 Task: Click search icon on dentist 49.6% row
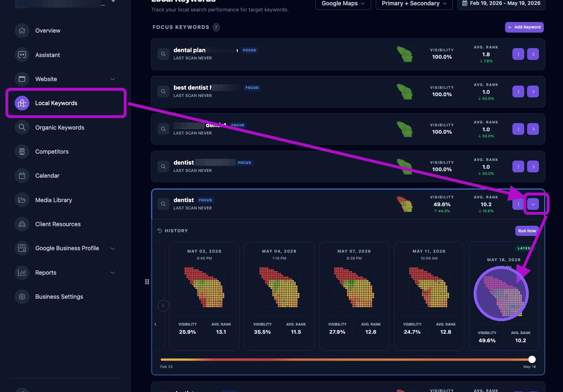(x=163, y=204)
